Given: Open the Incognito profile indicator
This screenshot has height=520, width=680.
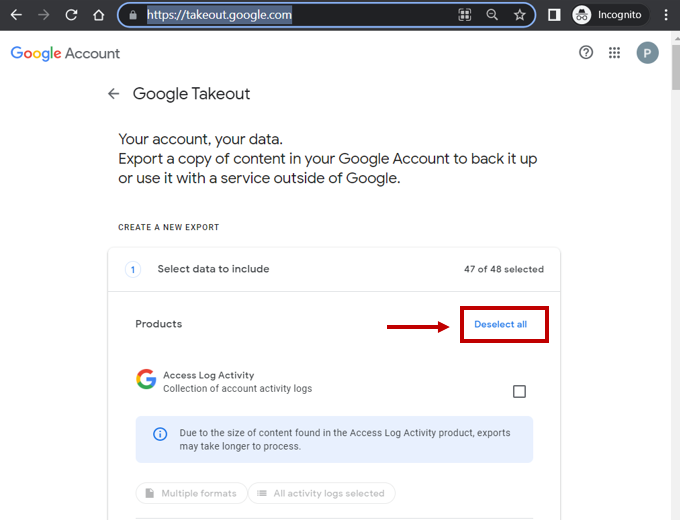Looking at the screenshot, I should point(610,15).
